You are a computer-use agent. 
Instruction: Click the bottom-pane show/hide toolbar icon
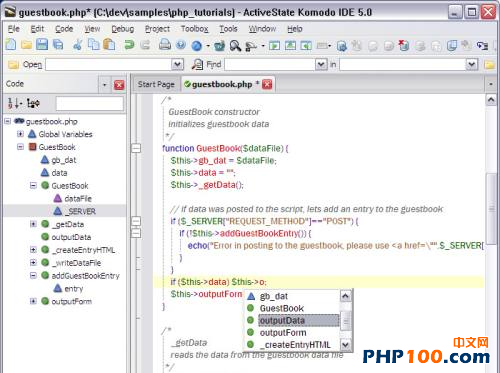point(290,45)
